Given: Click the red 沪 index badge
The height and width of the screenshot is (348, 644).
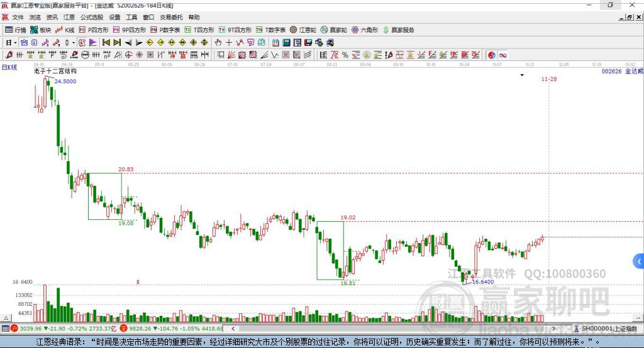Looking at the screenshot, I should (x=14, y=329).
